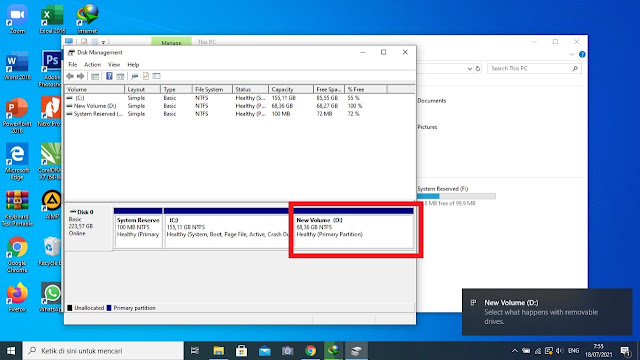Click the Forward arrow in Disk Management toolbar
The height and width of the screenshot is (360, 640).
tap(80, 76)
